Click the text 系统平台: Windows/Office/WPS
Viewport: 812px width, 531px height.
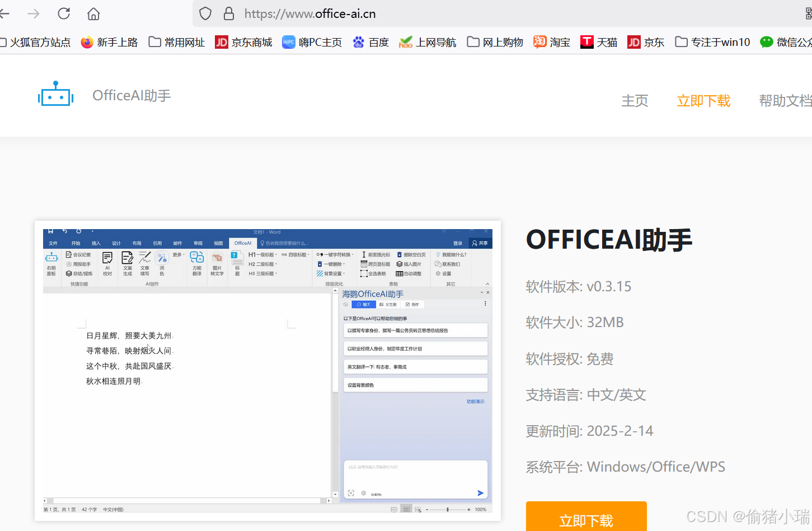626,467
